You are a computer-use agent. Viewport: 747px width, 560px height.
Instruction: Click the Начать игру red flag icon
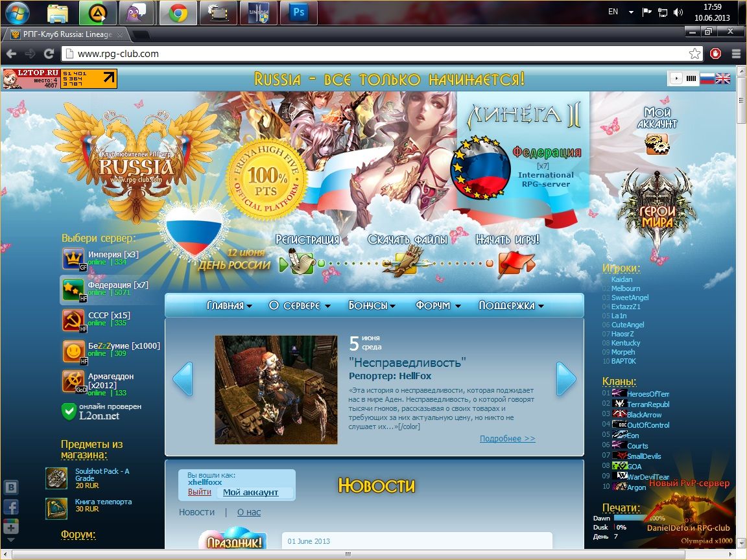click(x=516, y=264)
